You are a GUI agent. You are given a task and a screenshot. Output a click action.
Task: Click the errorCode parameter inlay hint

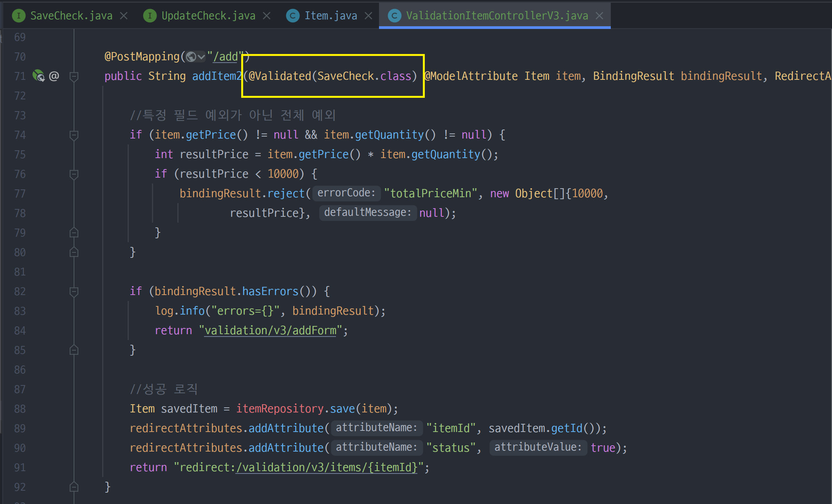click(346, 193)
